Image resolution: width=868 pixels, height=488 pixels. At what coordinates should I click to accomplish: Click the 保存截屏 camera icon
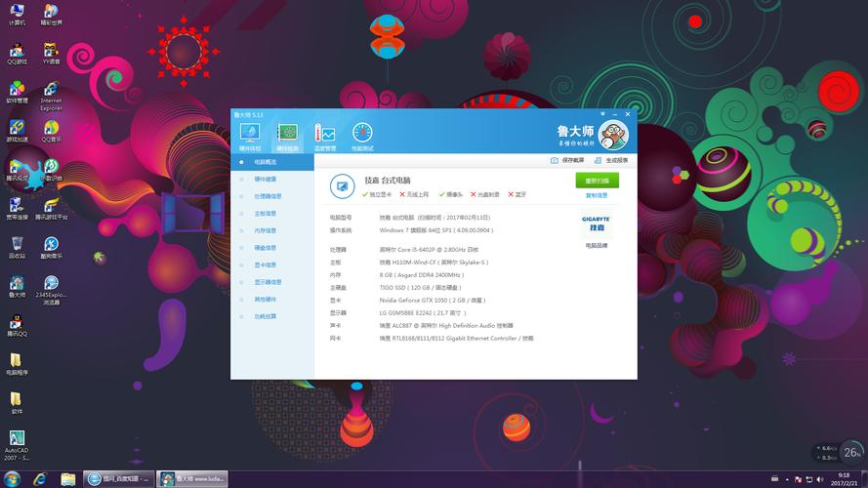pos(555,160)
